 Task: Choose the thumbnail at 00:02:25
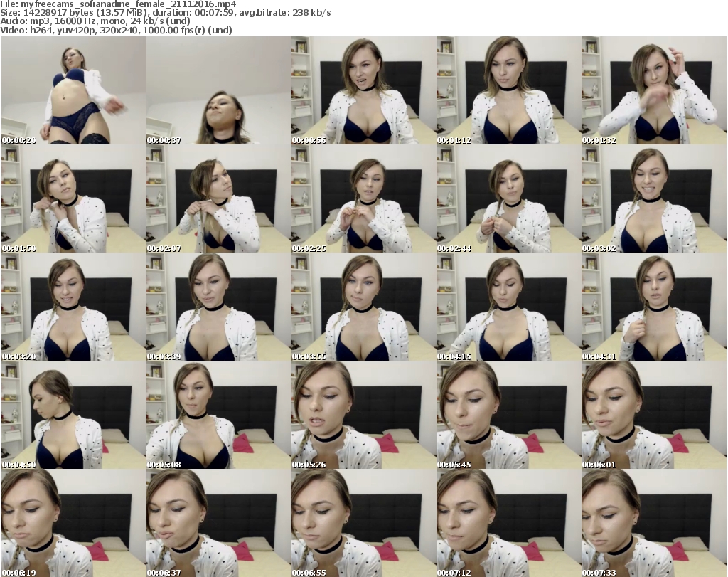pyautogui.click(x=363, y=198)
